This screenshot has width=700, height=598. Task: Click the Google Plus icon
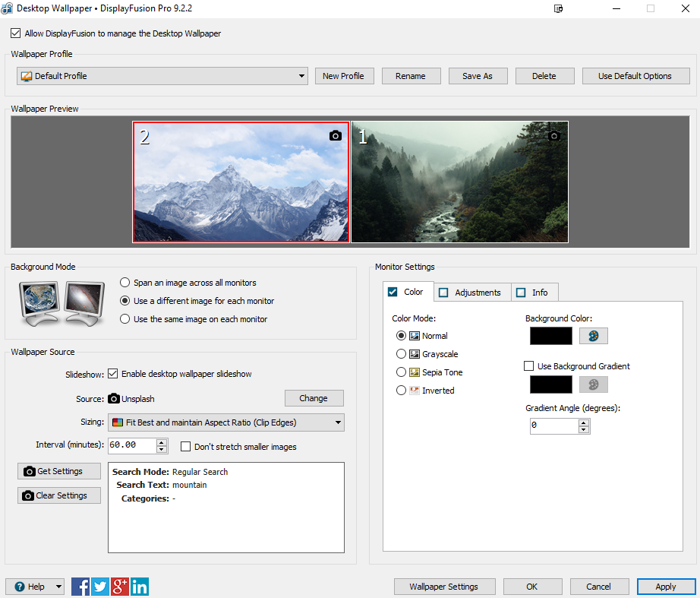click(x=120, y=587)
